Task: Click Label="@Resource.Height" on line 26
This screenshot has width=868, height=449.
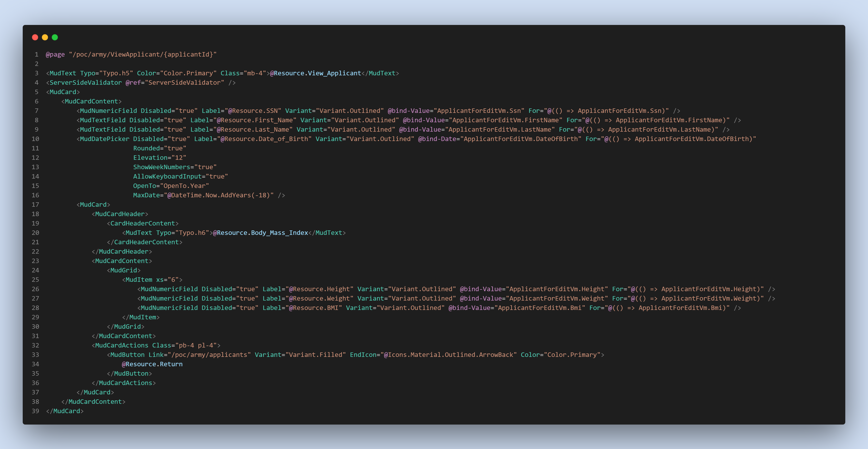Action: 308,289
